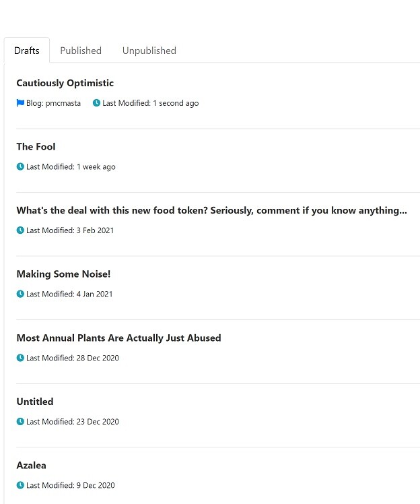
Task: Click the clock icon beside 3 Feb 2021
Action: [x=20, y=230]
